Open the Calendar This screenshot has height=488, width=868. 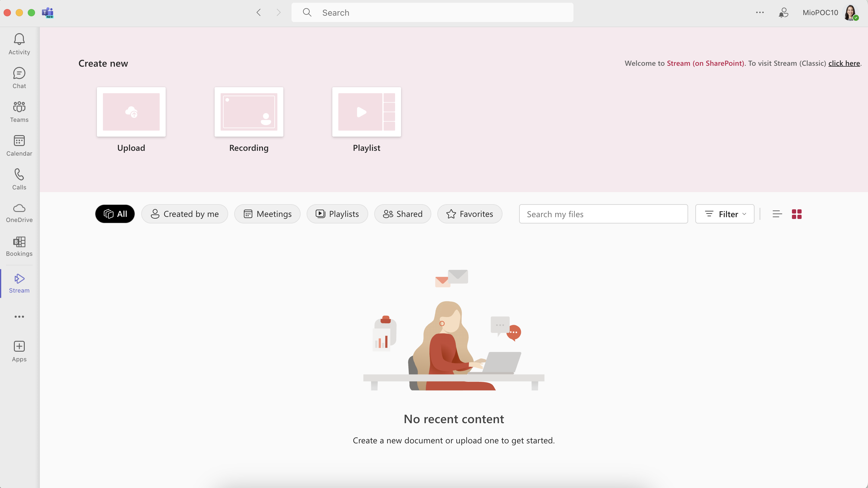tap(19, 145)
